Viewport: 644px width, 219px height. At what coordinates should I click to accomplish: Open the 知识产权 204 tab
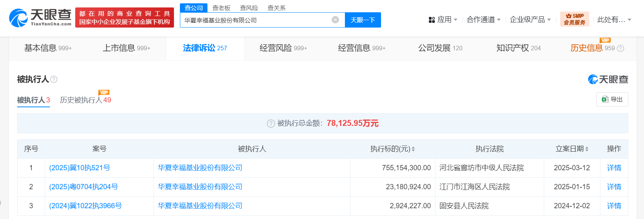click(x=518, y=48)
